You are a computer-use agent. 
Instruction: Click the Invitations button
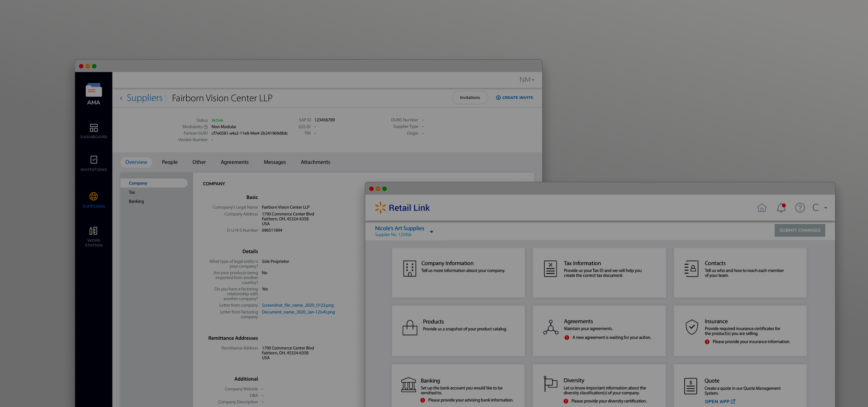pyautogui.click(x=470, y=98)
